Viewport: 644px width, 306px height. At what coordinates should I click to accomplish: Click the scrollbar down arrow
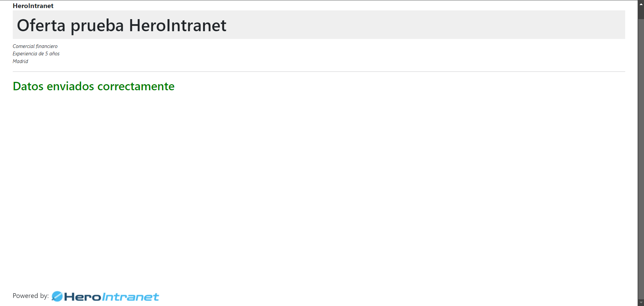click(x=641, y=303)
